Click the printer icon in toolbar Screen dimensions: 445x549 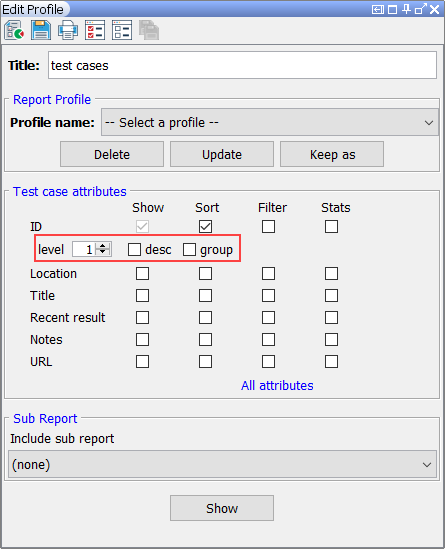[68, 30]
